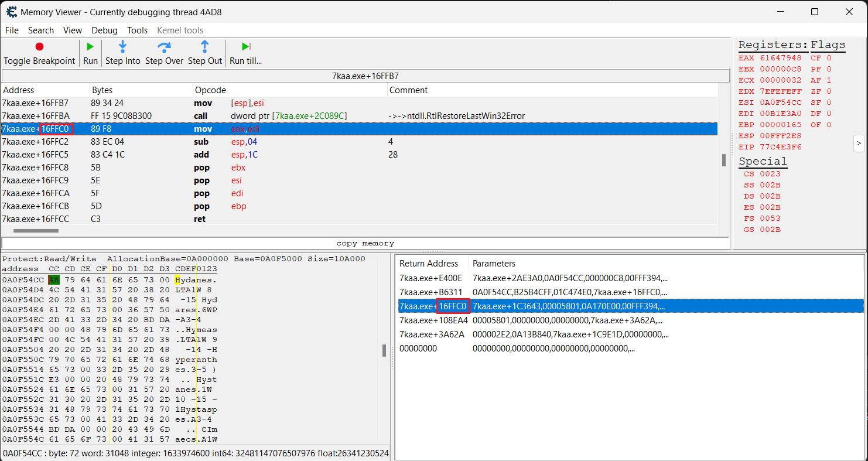Click the Cheat Engine logo in title bar
868x461 pixels.
pos(11,12)
